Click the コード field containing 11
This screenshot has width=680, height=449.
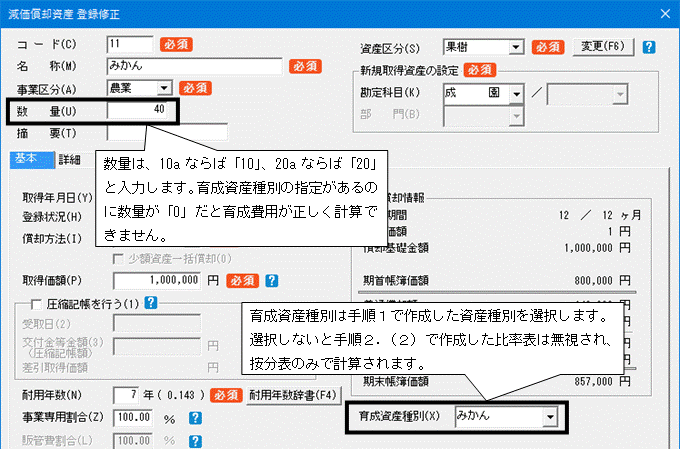130,44
